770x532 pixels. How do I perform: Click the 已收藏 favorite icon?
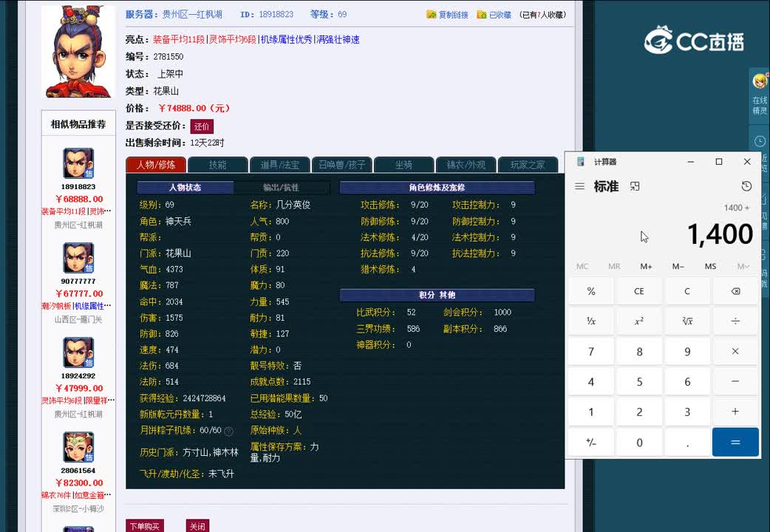click(x=482, y=15)
